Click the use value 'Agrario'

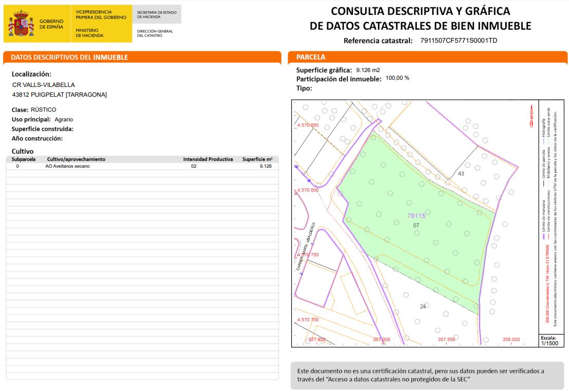64,119
